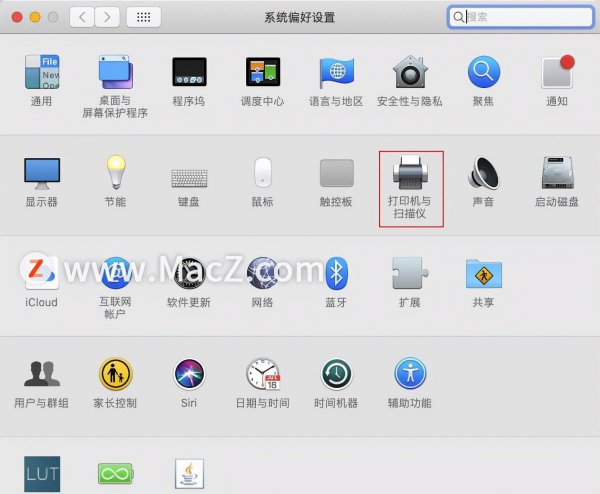This screenshot has height=494, width=600.
Task: Open 显示器 (Displays) monitor icon
Action: click(42, 174)
